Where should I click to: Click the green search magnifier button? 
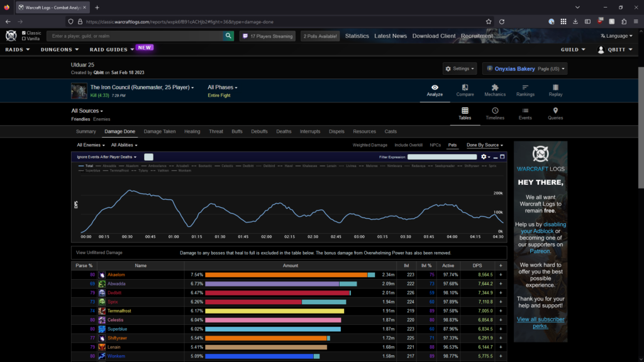(x=228, y=36)
